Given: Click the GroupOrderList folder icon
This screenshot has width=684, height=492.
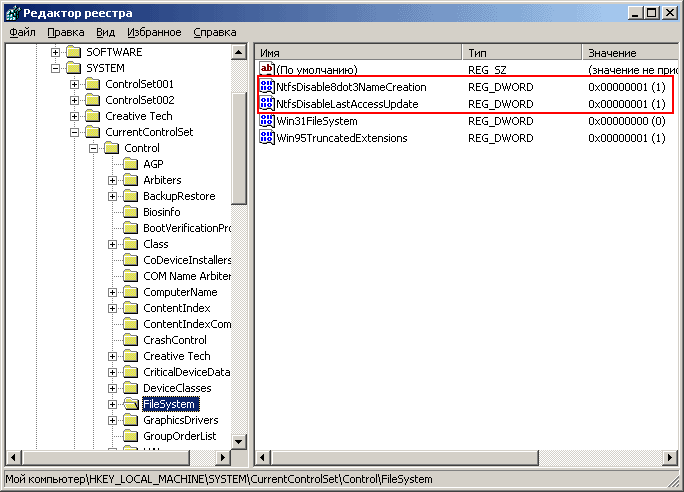Looking at the screenshot, I should (x=130, y=436).
